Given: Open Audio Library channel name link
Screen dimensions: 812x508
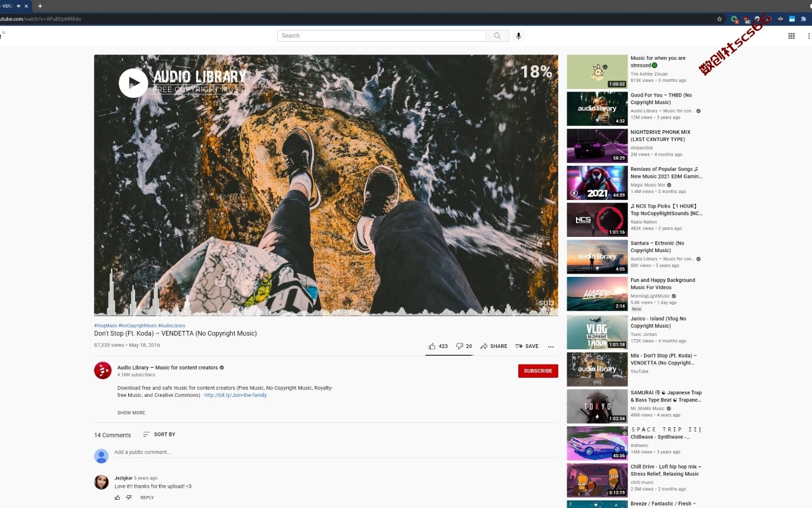Looking at the screenshot, I should click(x=167, y=368).
